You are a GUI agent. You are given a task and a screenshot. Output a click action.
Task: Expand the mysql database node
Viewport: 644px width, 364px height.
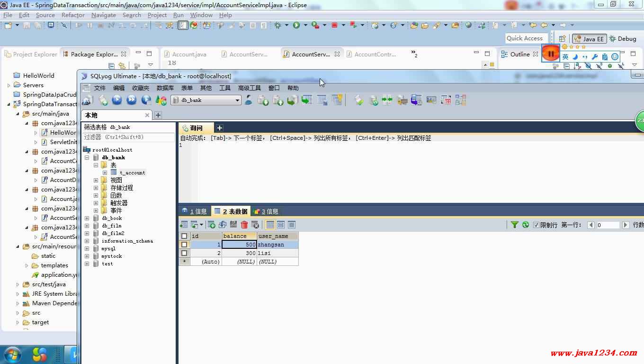[x=87, y=248]
